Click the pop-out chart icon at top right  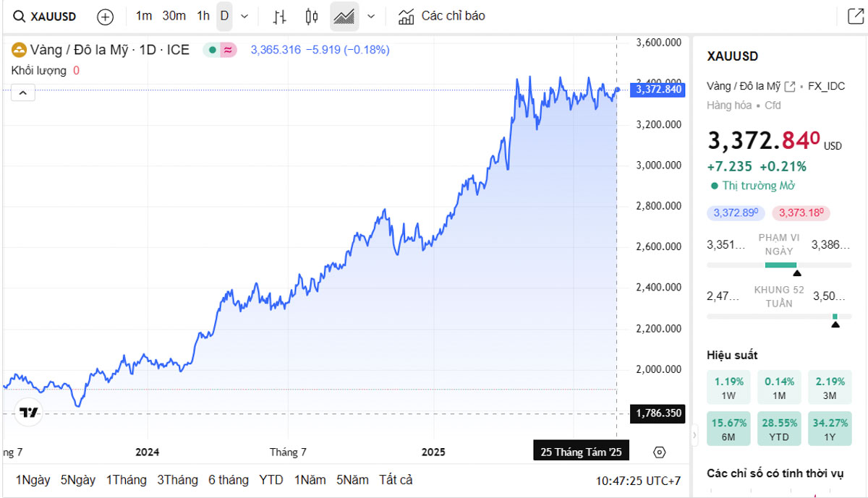[855, 16]
